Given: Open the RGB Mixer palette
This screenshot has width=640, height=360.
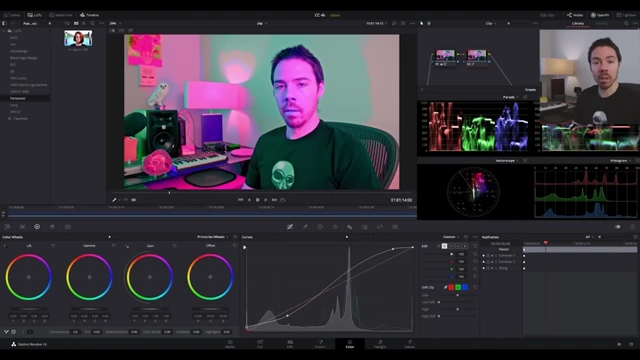Looking at the screenshot, I should pos(52,227).
